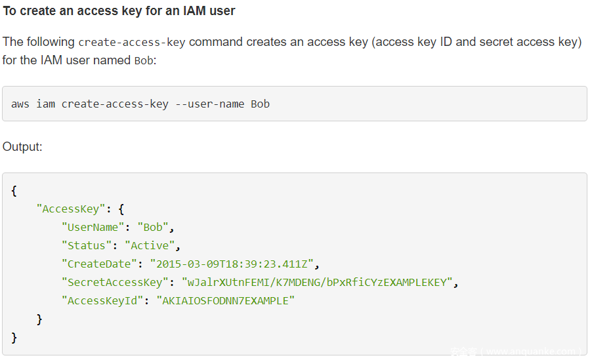This screenshot has width=592, height=364.
Task: Click the "CreateDate" JSON key
Action: point(99,264)
